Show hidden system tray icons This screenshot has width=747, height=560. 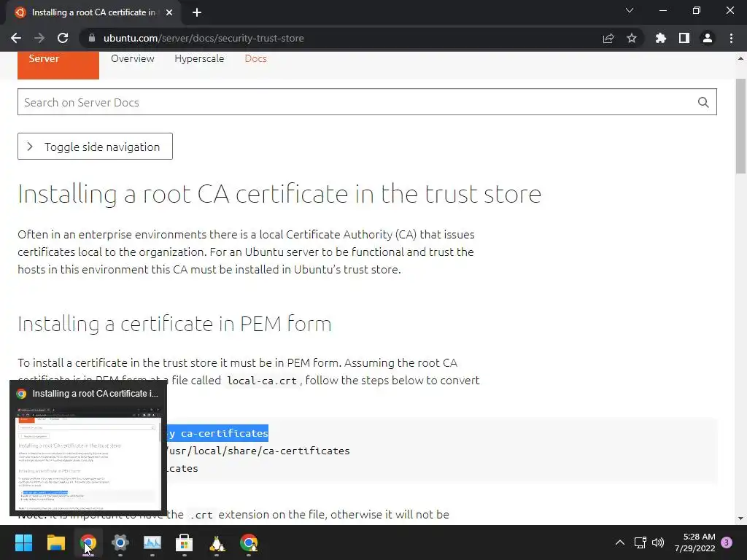pos(620,542)
